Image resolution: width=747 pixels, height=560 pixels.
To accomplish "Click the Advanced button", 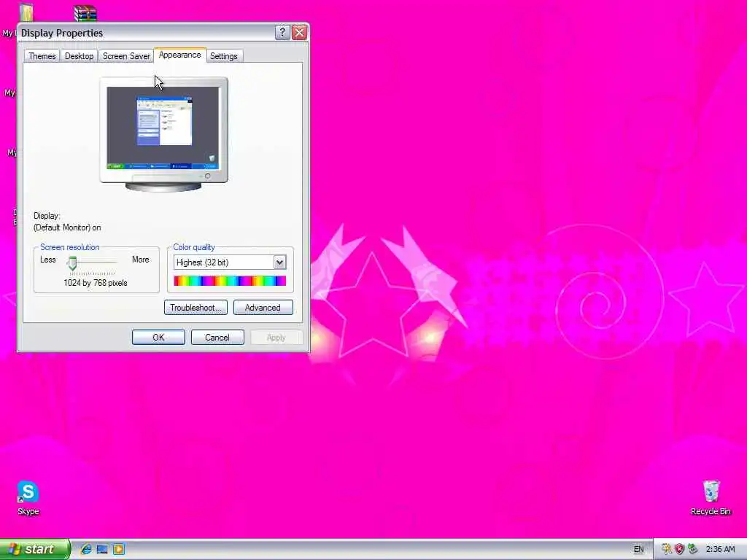I will pos(263,308).
